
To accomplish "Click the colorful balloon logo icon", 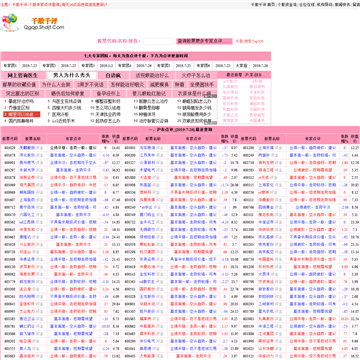I will click(10, 22).
